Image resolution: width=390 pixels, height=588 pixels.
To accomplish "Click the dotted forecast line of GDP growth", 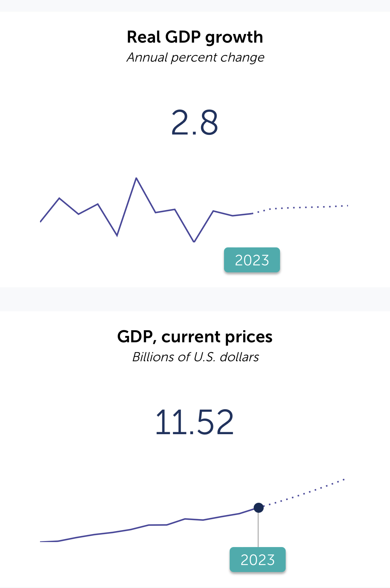I will point(301,208).
